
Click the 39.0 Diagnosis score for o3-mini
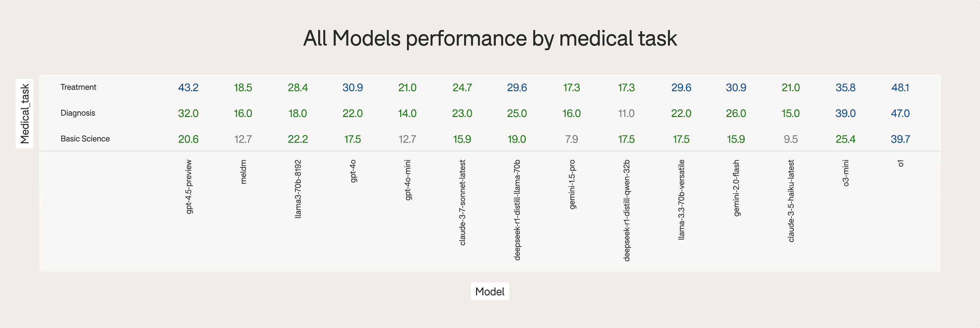coord(845,113)
